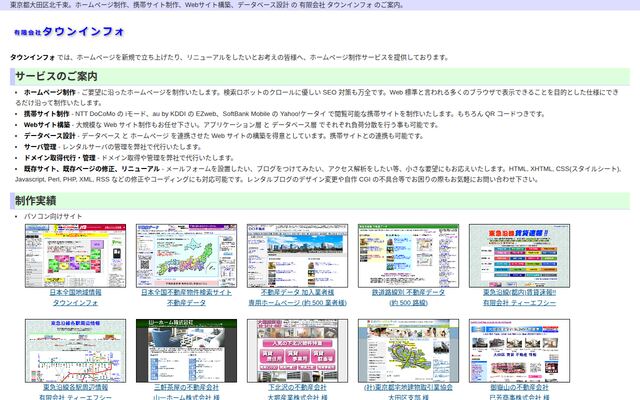640x400 pixels.
Task: Open the 三軒茶屋 ハローホーム thumbnail
Action: click(187, 351)
